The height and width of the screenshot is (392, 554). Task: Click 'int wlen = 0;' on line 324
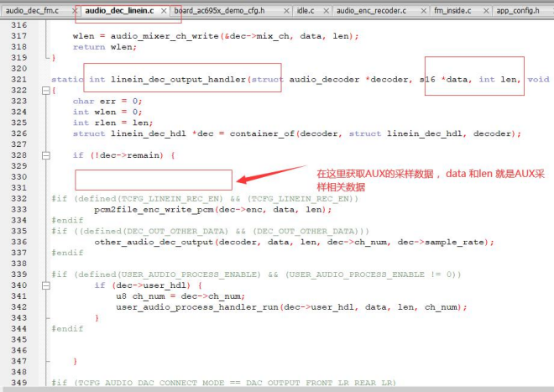pos(107,112)
